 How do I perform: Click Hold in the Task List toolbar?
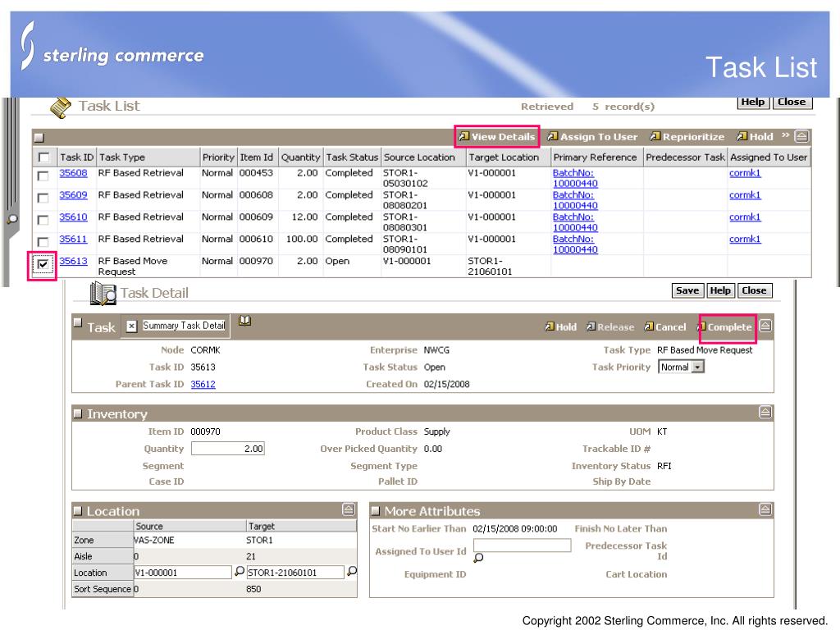pyautogui.click(x=756, y=137)
